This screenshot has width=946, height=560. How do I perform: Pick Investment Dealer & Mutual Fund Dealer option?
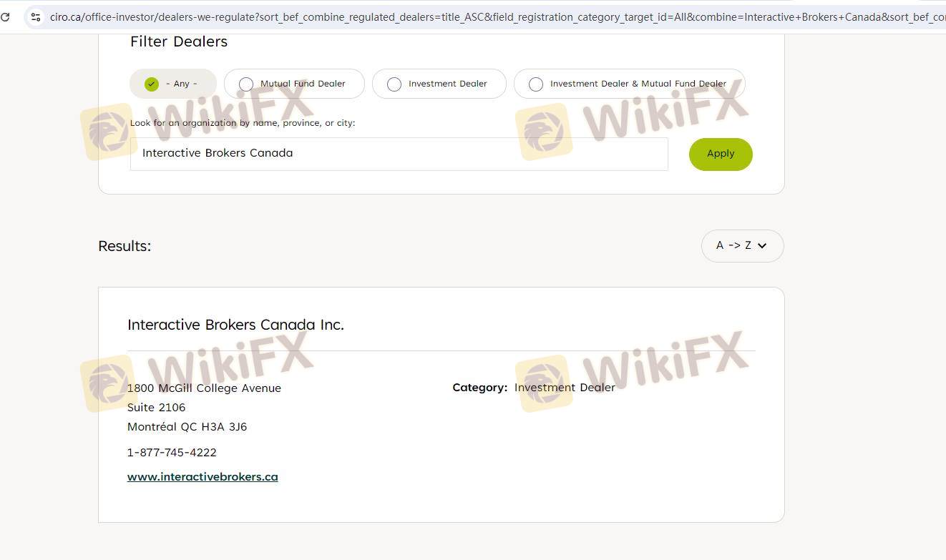630,84
